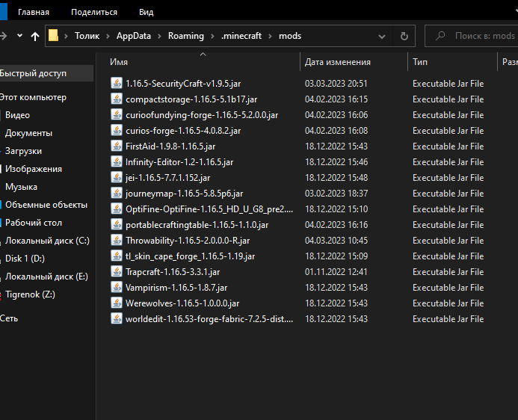Expand the chevron after Roaming in the path

point(212,36)
